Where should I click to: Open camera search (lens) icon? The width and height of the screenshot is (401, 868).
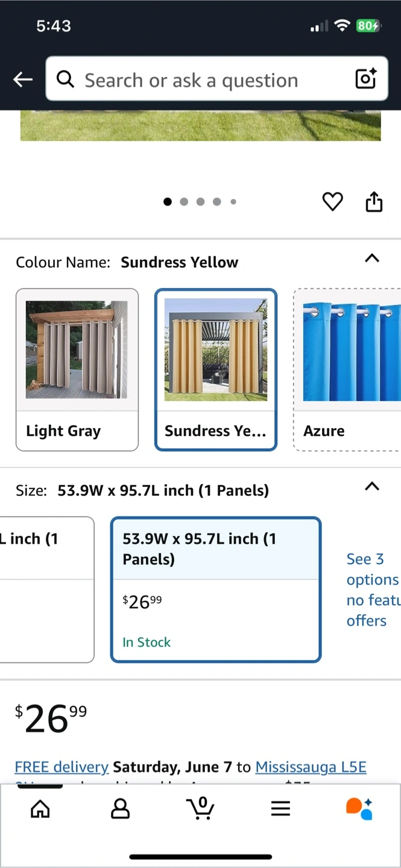point(365,79)
